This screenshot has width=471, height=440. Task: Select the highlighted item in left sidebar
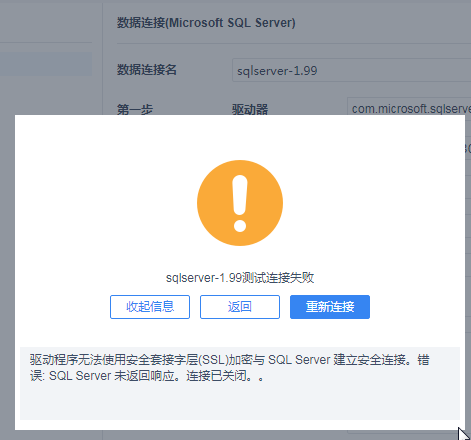click(x=46, y=64)
